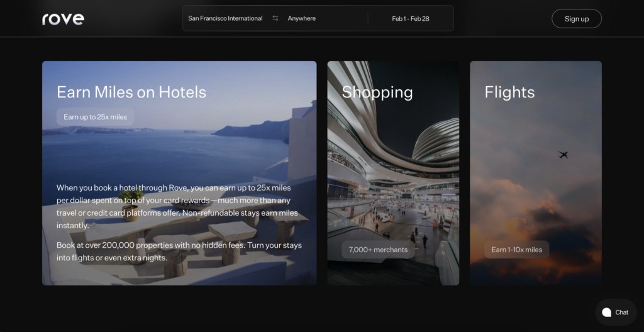Swap origin and destination arrows icon
644x332 pixels.
(x=275, y=18)
